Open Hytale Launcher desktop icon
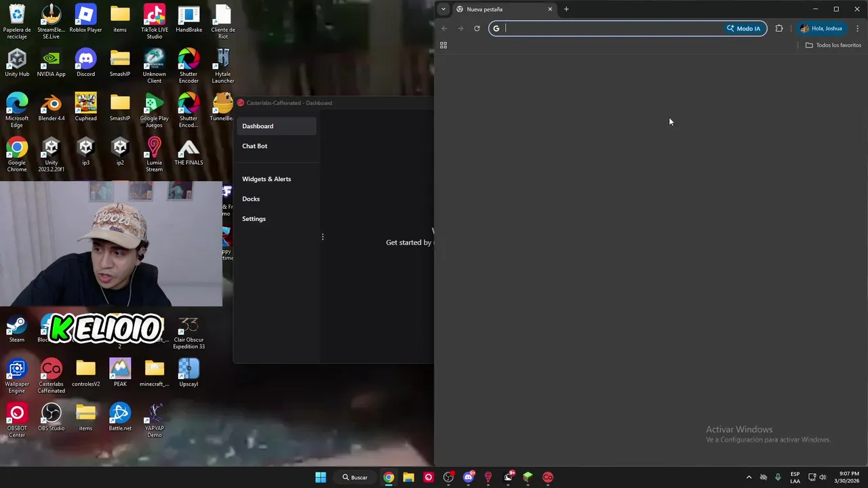 coord(223,66)
